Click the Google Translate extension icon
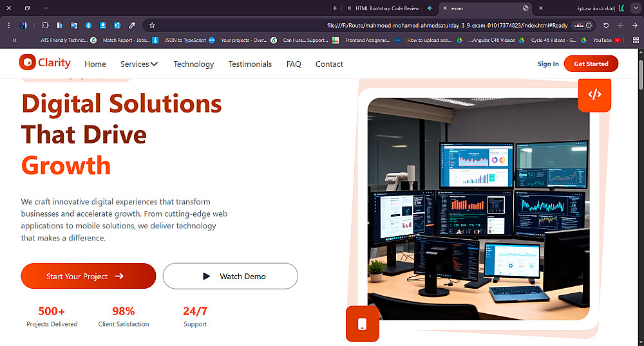Image resolution: width=644 pixels, height=346 pixels. 74,26
